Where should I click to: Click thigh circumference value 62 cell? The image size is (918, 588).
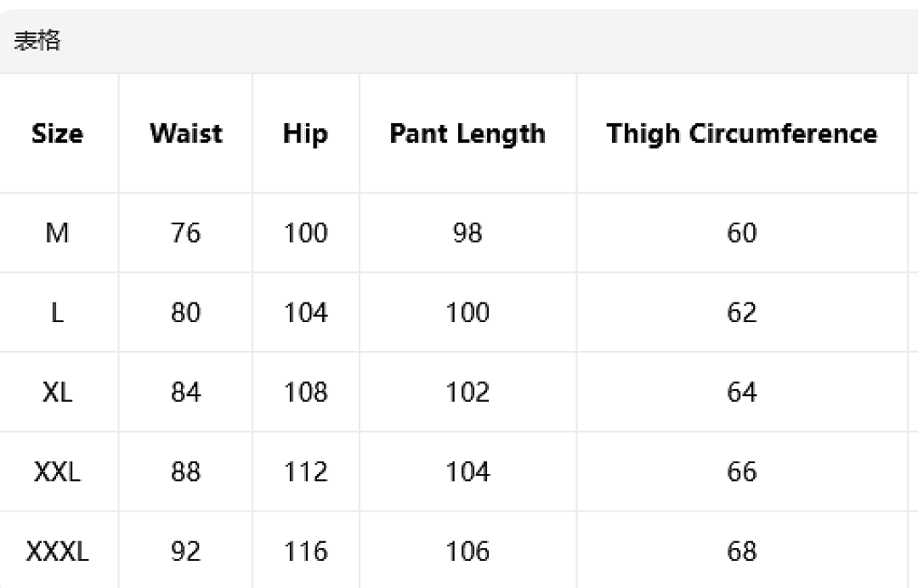[742, 313]
